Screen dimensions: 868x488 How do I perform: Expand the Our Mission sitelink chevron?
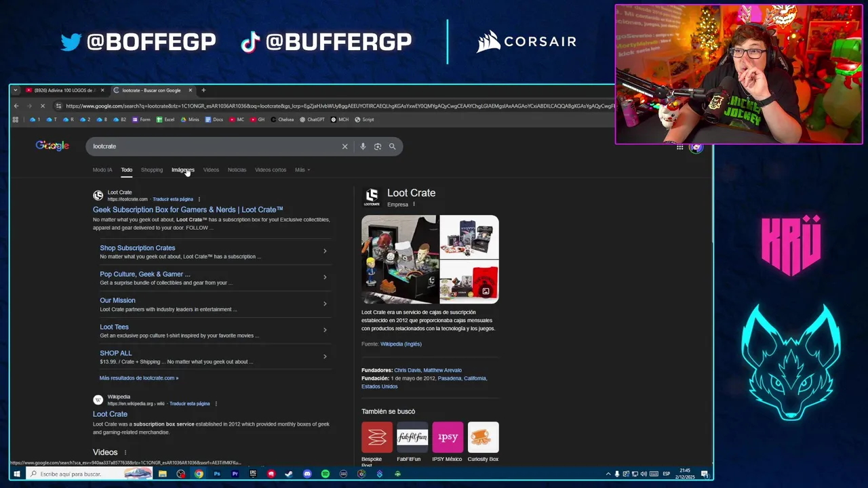pos(325,304)
